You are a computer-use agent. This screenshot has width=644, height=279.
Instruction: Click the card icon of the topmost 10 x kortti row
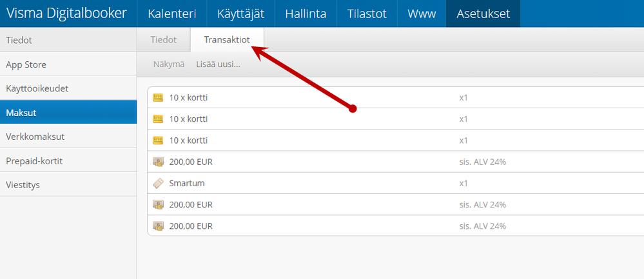coord(158,98)
